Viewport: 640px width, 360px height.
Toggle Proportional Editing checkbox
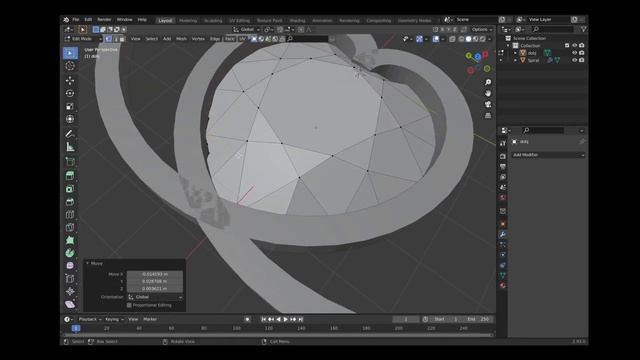pos(129,305)
